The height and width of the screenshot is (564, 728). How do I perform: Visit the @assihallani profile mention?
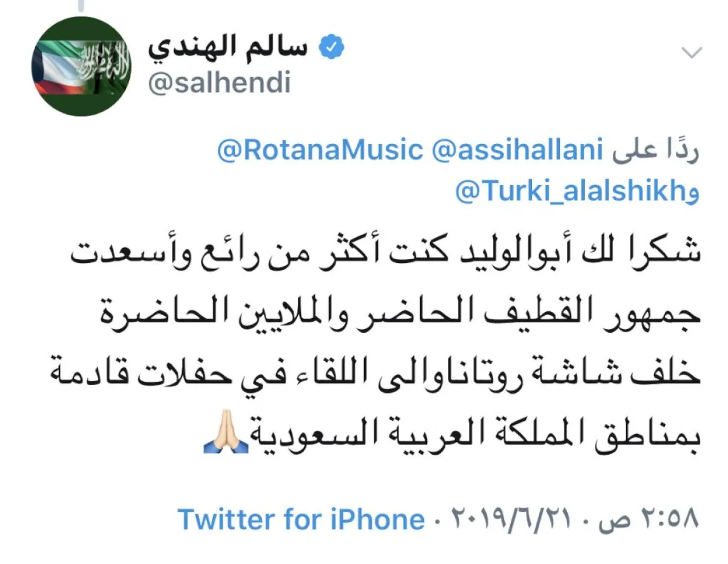tap(517, 152)
